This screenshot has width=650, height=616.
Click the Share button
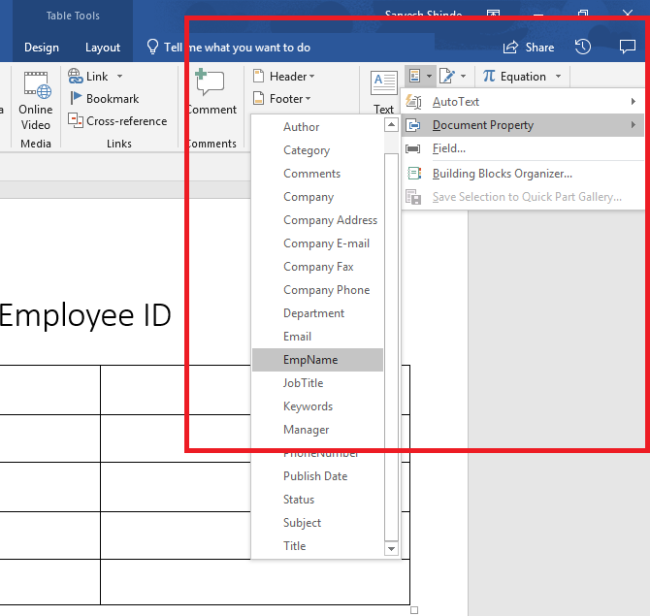[528, 47]
